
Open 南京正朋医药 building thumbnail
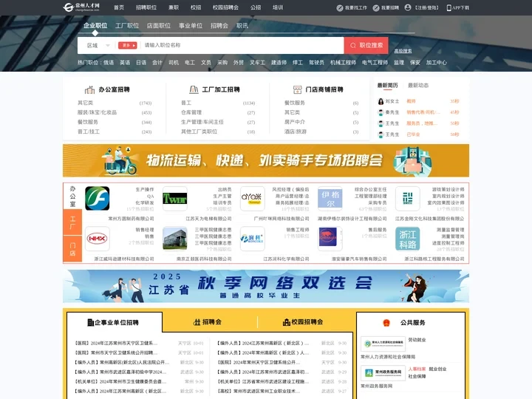174,239
